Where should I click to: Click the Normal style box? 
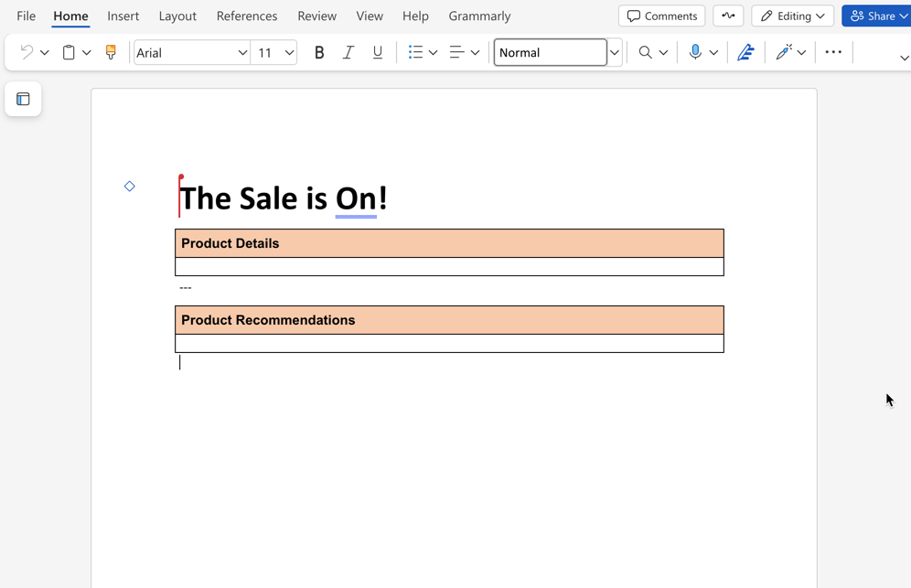pyautogui.click(x=551, y=52)
